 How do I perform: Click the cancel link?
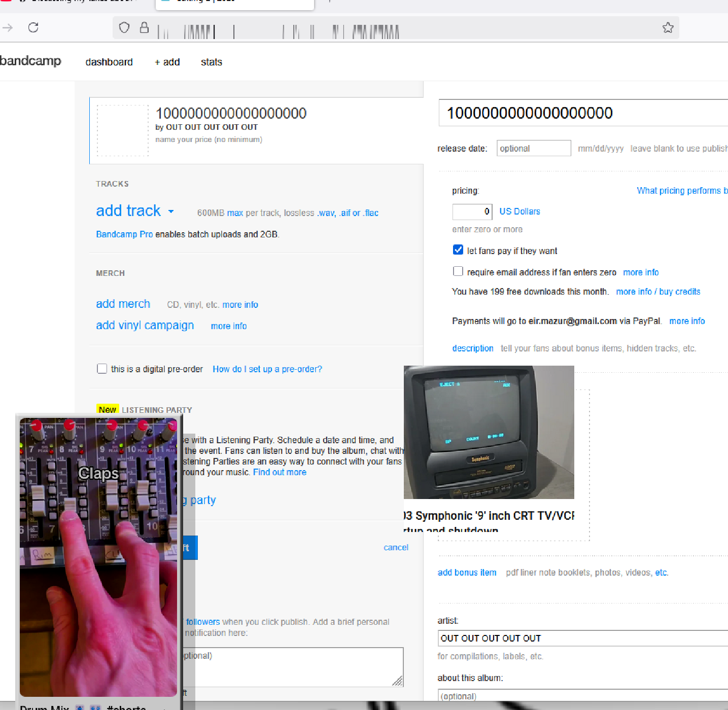(396, 547)
